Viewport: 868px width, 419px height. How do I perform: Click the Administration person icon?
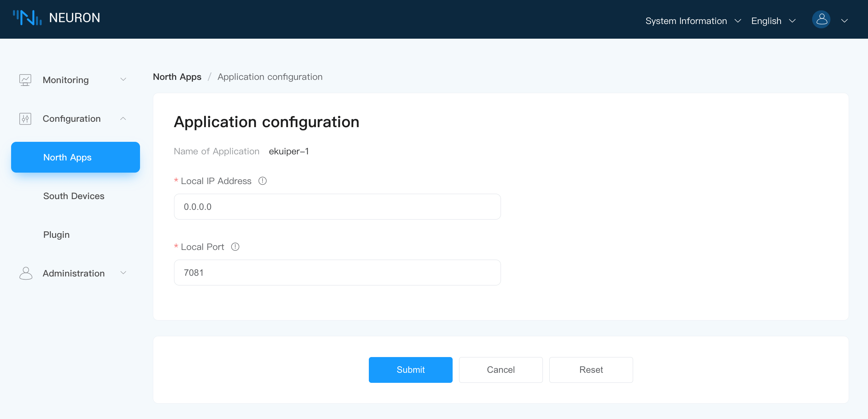point(25,273)
